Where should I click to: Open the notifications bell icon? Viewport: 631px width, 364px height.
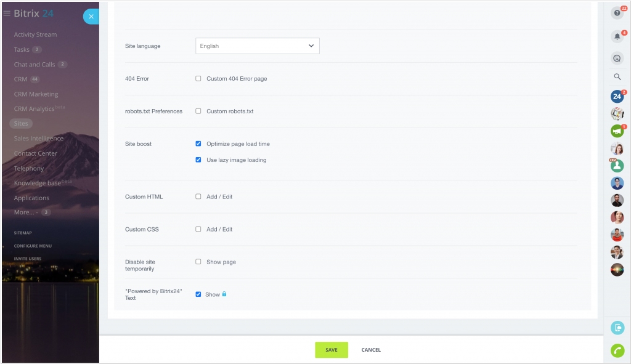(x=617, y=37)
